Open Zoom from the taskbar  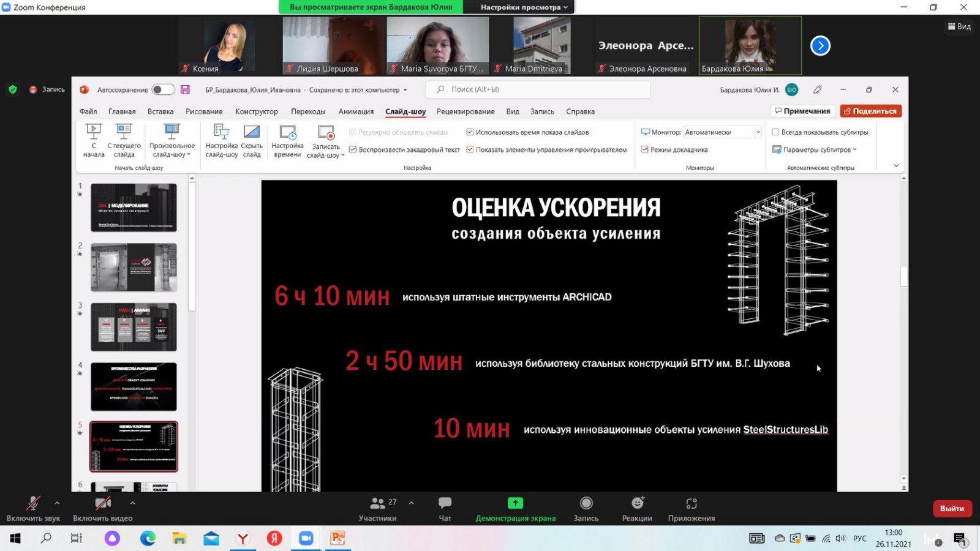(306, 538)
